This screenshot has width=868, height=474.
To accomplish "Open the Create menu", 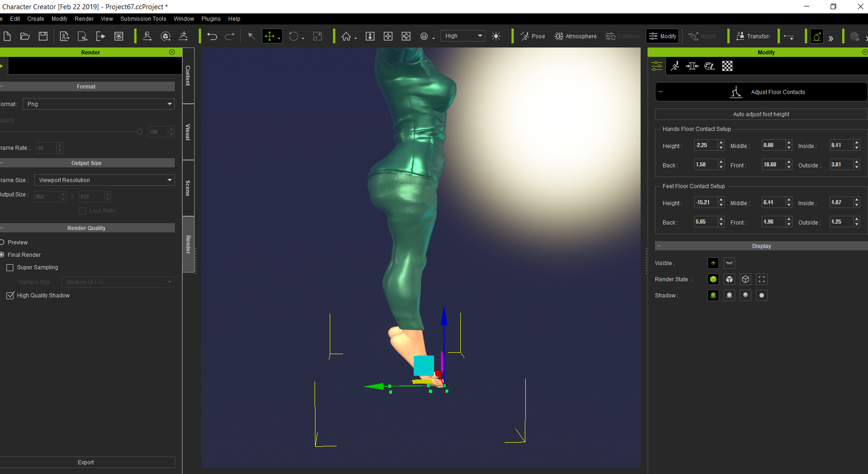I will point(36,19).
